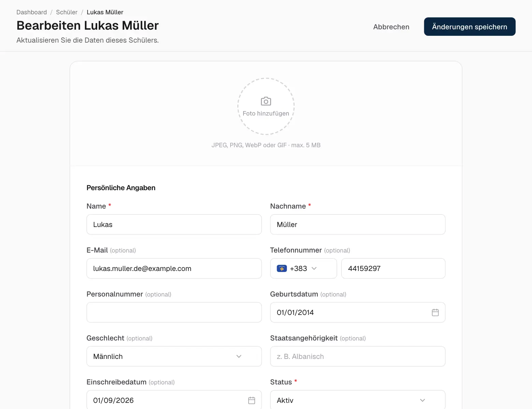Image resolution: width=532 pixels, height=409 pixels.
Task: Navigate to Schüler breadcrumb link
Action: click(x=66, y=12)
